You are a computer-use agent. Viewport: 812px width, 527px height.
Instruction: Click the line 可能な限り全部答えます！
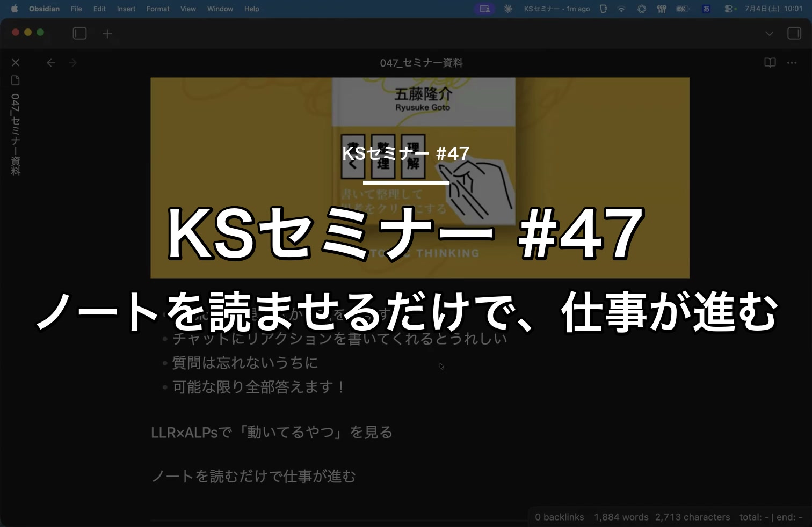coord(260,387)
